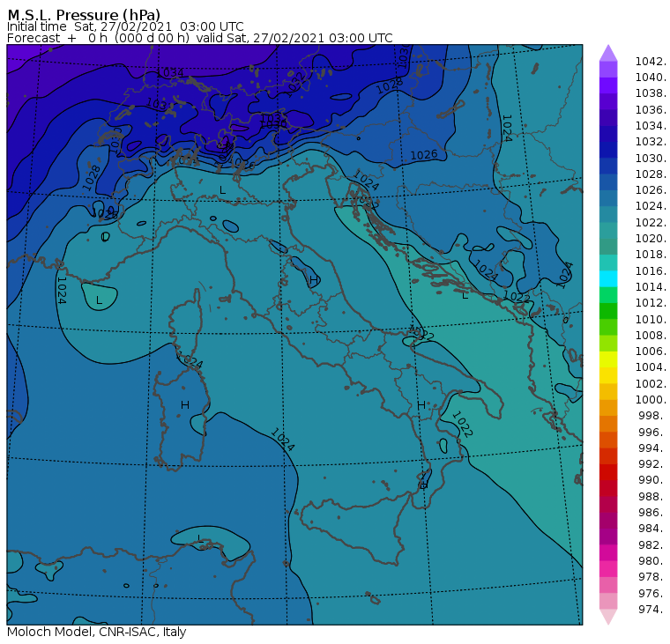
Task: Click the vertical '1024' label near the right edge top
Action: click(507, 128)
